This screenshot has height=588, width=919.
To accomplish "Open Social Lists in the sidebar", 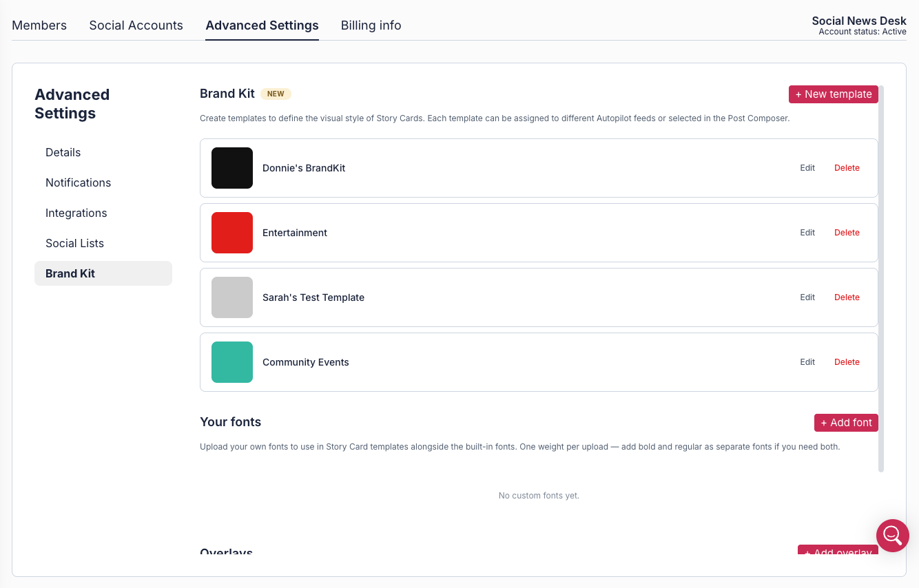I will [x=103, y=243].
